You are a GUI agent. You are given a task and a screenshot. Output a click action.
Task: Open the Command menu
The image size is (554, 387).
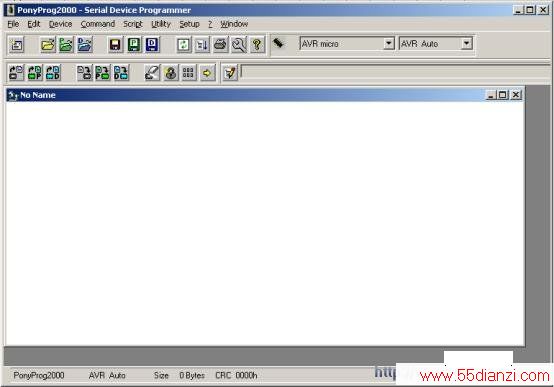(98, 24)
